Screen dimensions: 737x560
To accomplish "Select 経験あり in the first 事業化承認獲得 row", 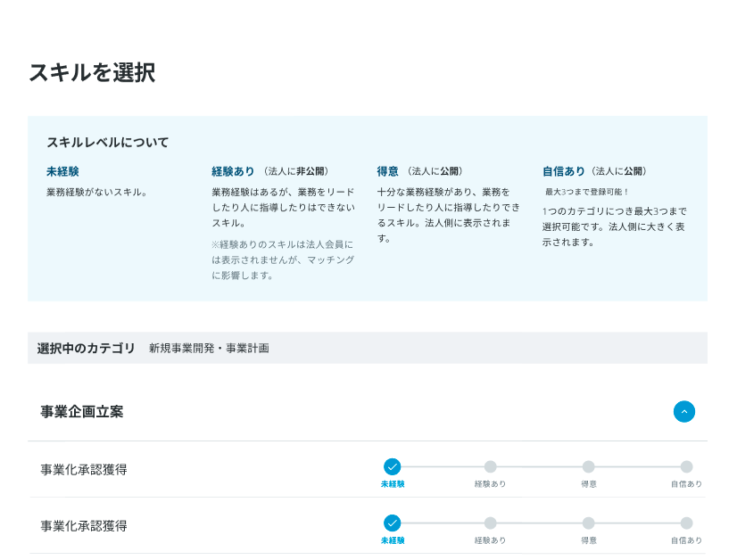I will pyautogui.click(x=490, y=467).
